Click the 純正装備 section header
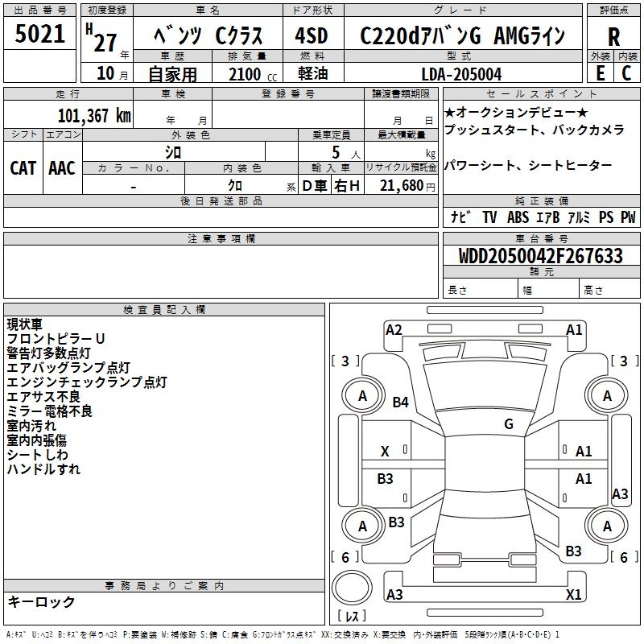 541,200
